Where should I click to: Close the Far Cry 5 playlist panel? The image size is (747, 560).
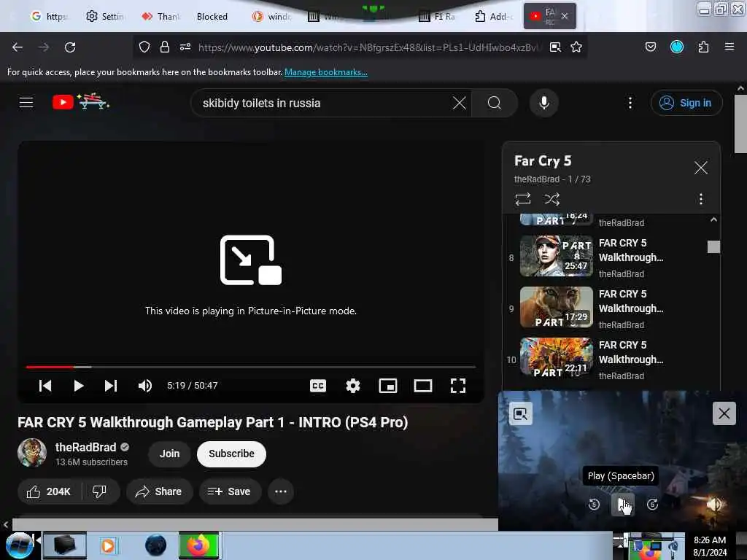pos(700,168)
